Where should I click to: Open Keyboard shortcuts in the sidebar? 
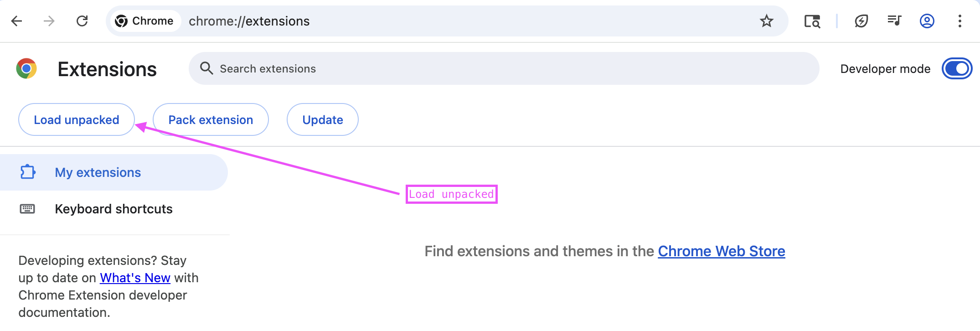tap(113, 209)
